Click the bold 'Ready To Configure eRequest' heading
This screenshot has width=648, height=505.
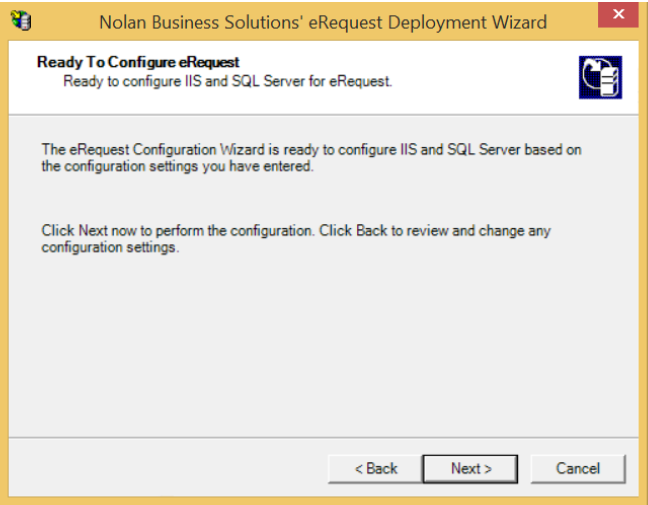138,62
